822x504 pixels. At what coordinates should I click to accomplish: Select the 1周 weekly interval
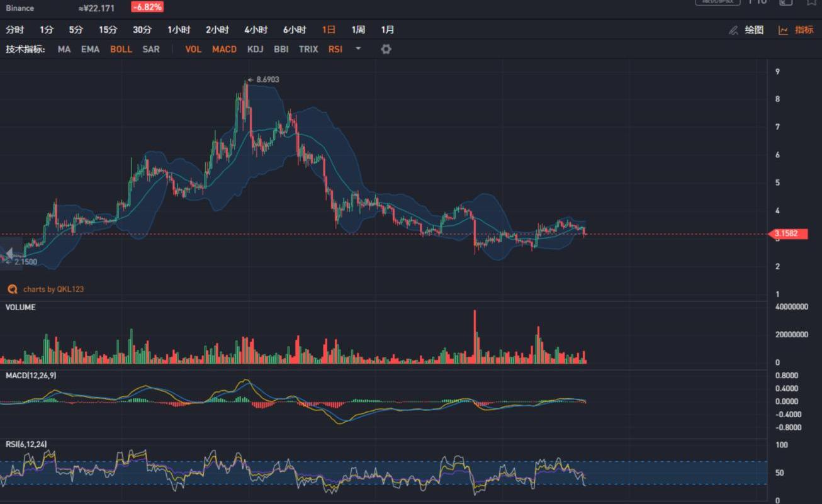pyautogui.click(x=358, y=30)
